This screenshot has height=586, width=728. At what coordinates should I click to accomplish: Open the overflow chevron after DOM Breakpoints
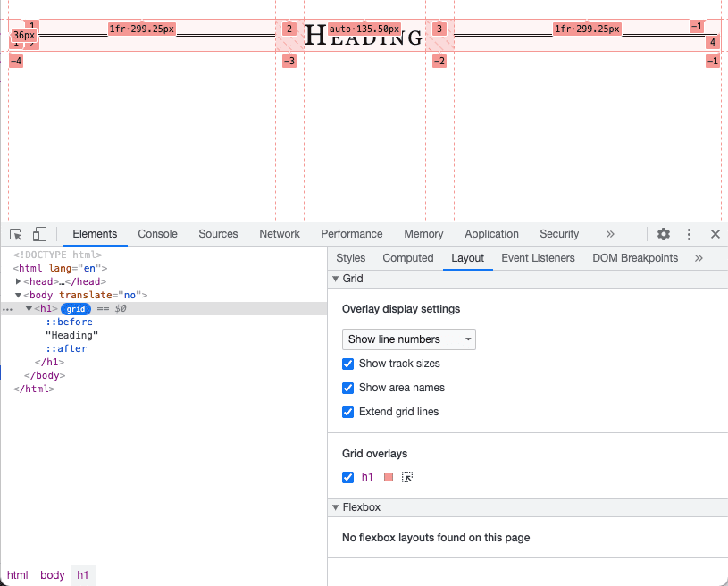pyautogui.click(x=699, y=257)
